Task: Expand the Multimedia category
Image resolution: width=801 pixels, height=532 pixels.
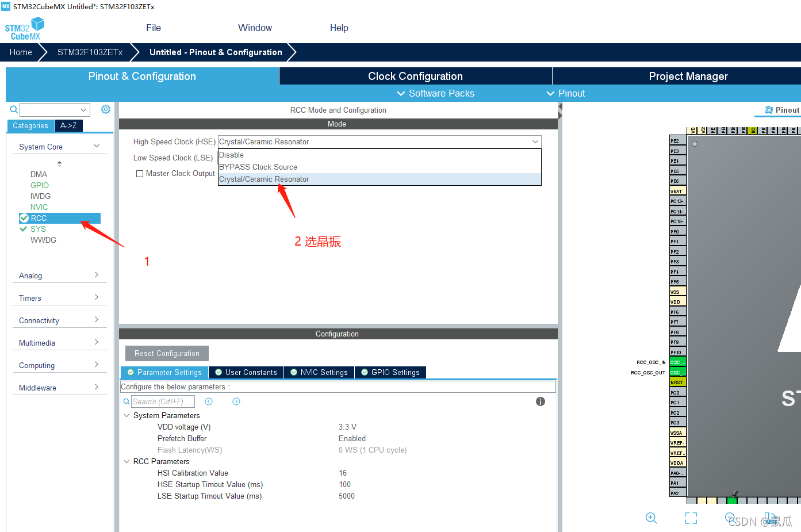Action: click(x=97, y=342)
